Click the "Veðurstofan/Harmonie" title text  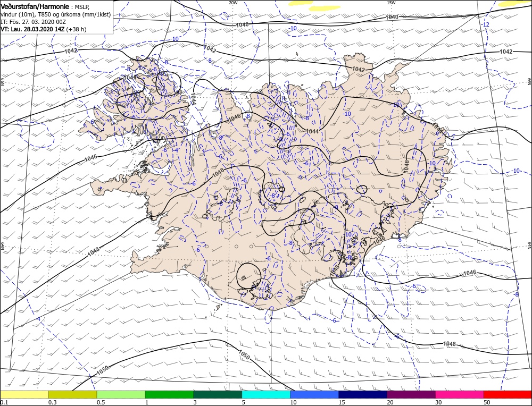(x=36, y=6)
